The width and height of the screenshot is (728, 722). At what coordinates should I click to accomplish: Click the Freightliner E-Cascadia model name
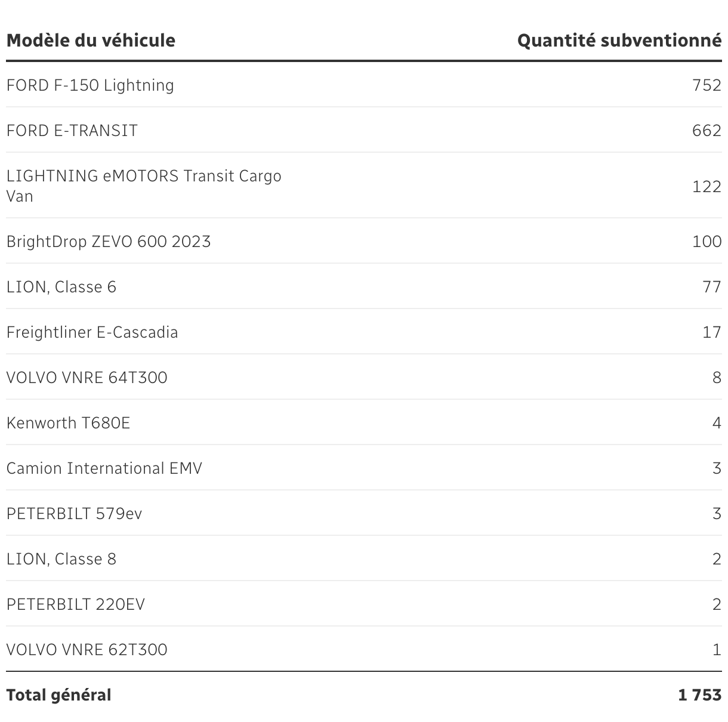click(92, 332)
